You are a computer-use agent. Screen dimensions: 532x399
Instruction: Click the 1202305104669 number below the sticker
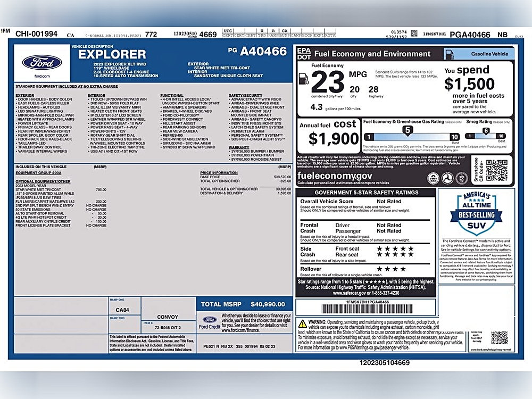click(x=385, y=363)
